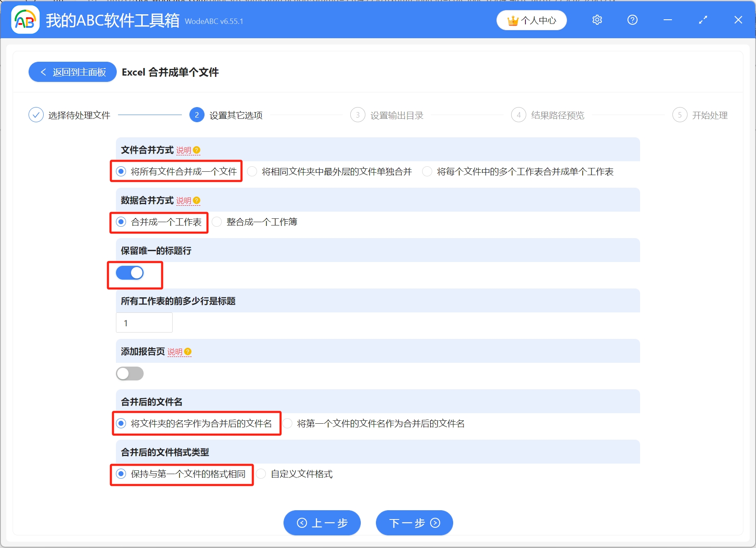Click the fullscreen expand icon in title bar
Screen dimensions: 756x548
[703, 20]
